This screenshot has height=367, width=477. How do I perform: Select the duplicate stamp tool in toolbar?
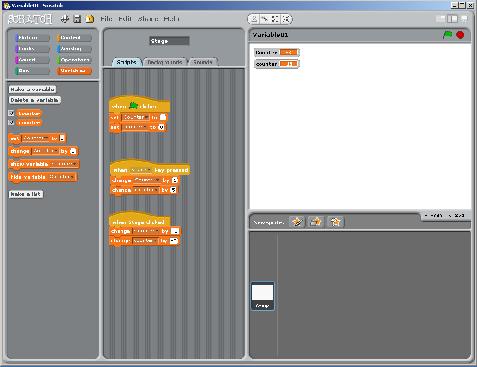click(254, 19)
